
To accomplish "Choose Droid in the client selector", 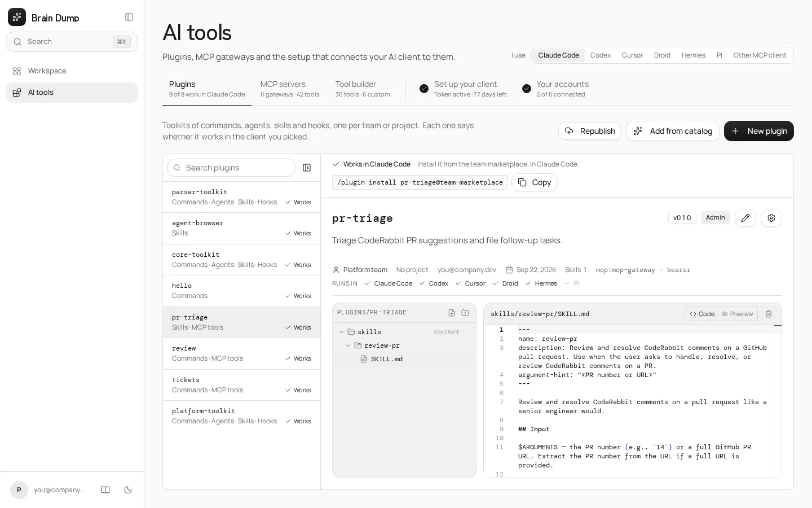I will (x=662, y=55).
